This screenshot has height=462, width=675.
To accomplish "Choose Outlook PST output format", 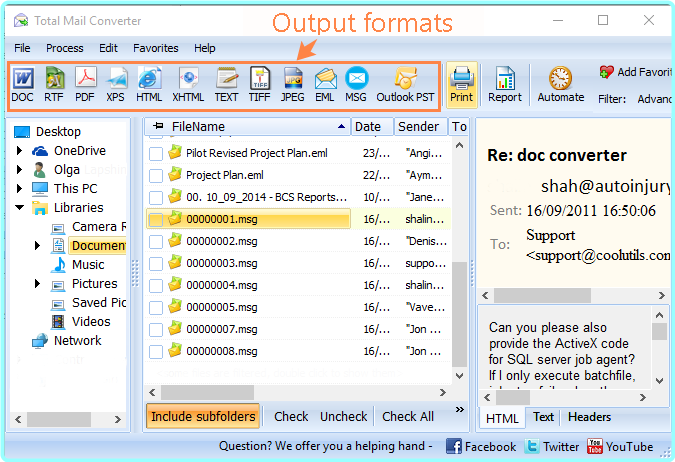I will click(406, 85).
